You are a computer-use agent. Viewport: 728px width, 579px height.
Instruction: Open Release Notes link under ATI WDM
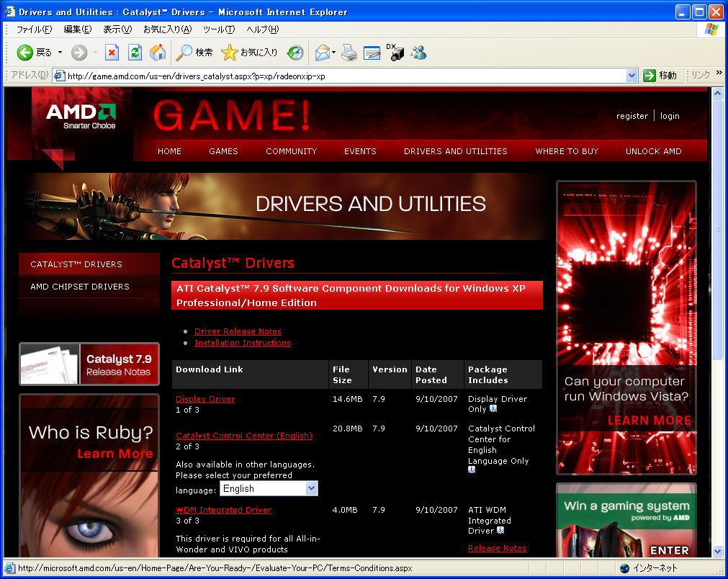pos(497,548)
